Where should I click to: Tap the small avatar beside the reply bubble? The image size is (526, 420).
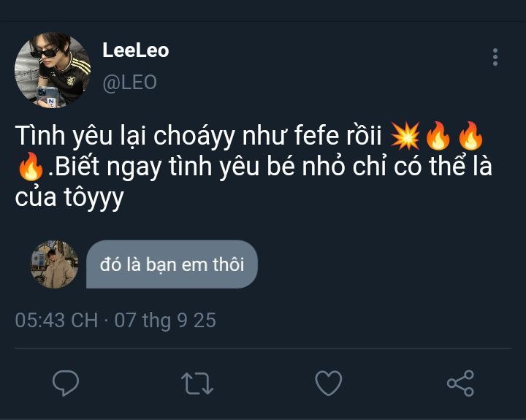[54, 264]
